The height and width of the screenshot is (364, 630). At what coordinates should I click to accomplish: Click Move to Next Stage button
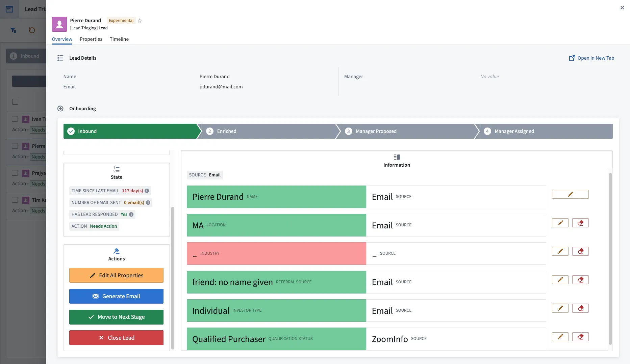[x=116, y=317]
